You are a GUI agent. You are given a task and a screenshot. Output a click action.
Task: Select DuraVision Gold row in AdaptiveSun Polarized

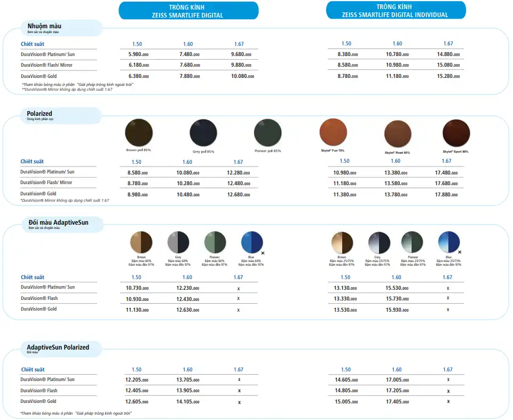[38, 401]
